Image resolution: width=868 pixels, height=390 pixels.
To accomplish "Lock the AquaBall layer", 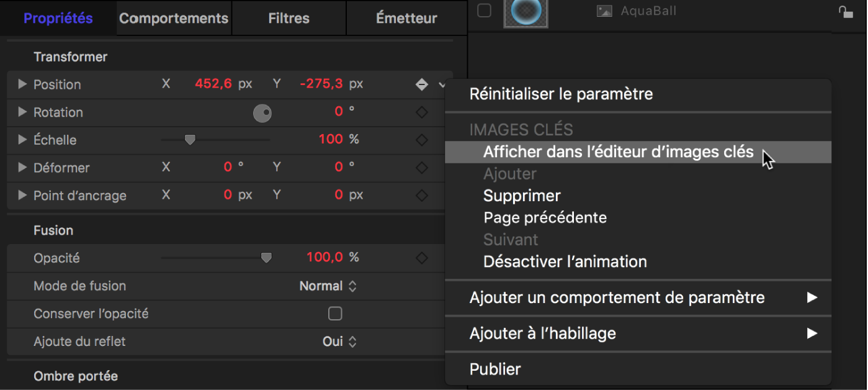I will coord(848,11).
